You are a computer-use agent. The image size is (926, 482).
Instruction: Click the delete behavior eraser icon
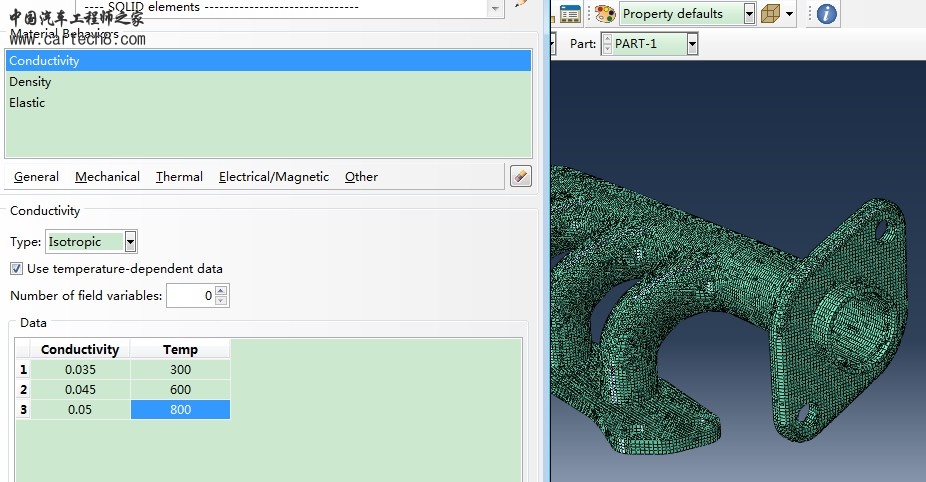520,176
